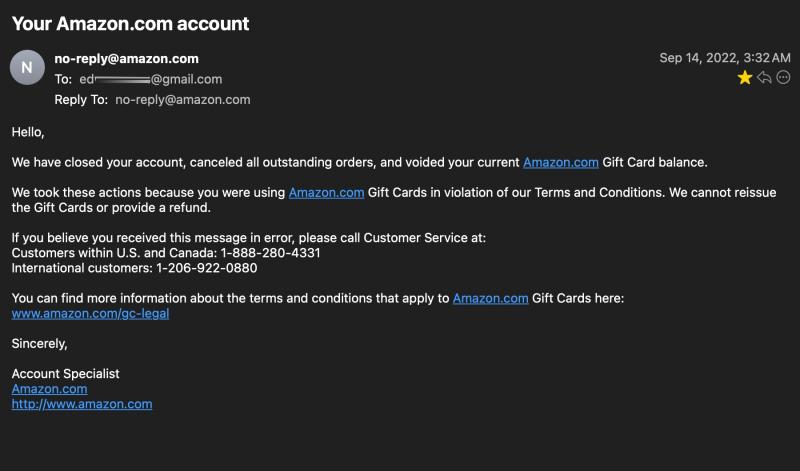This screenshot has height=471, width=800.
Task: Click the 'To:' label in header
Action: tap(63, 80)
